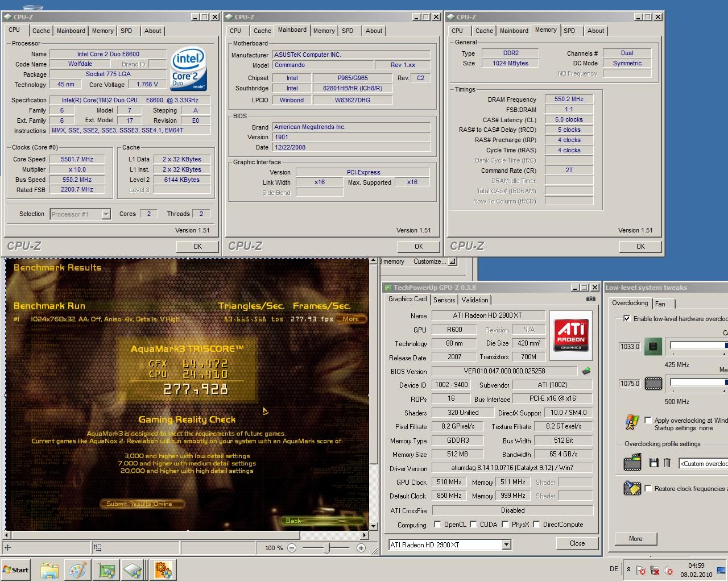Open the Validation tab in GPU-Z
728x582 pixels.
point(475,300)
